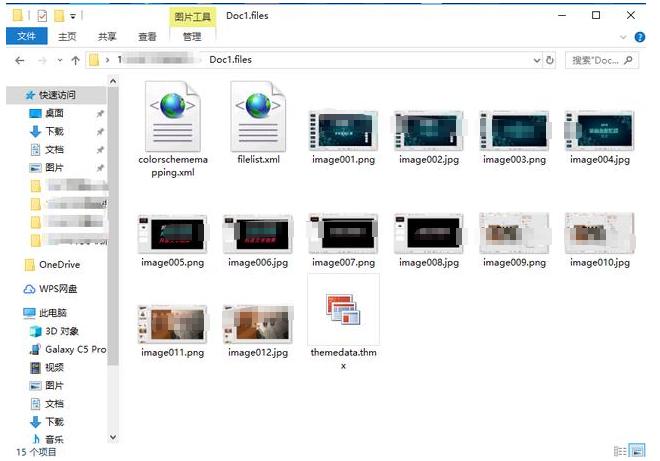This screenshot has width=660, height=461.
Task: Open Quick Access Toolbar customize dropdown
Action: (73, 16)
